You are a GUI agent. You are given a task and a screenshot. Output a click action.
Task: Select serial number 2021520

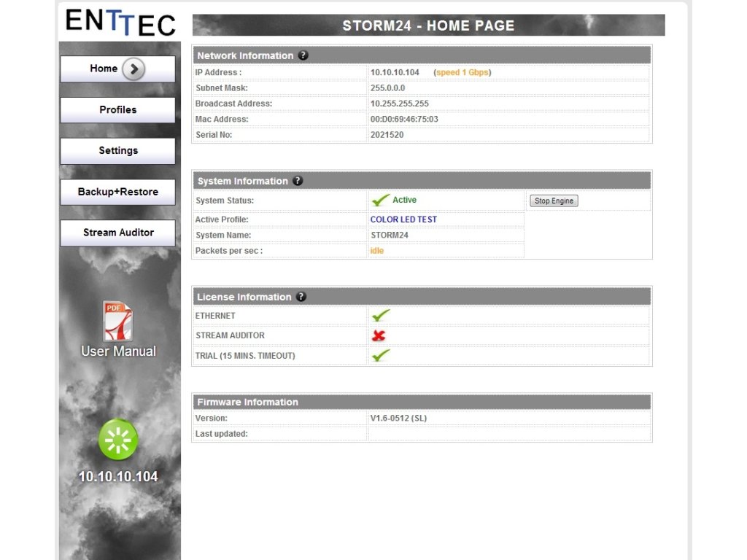(387, 135)
